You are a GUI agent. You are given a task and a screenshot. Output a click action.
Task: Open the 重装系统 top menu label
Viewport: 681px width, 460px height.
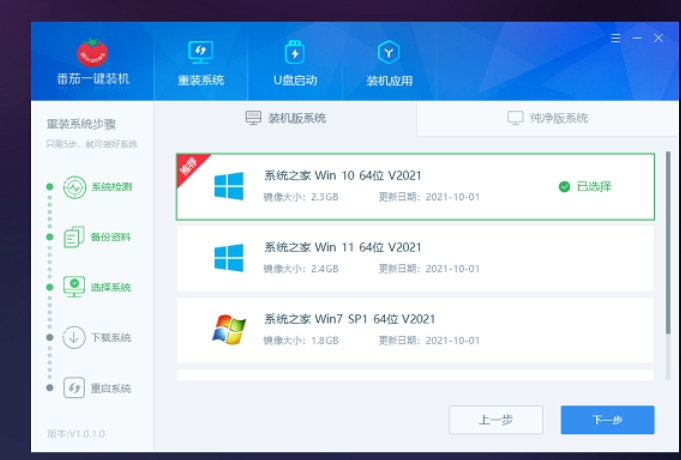(201, 80)
